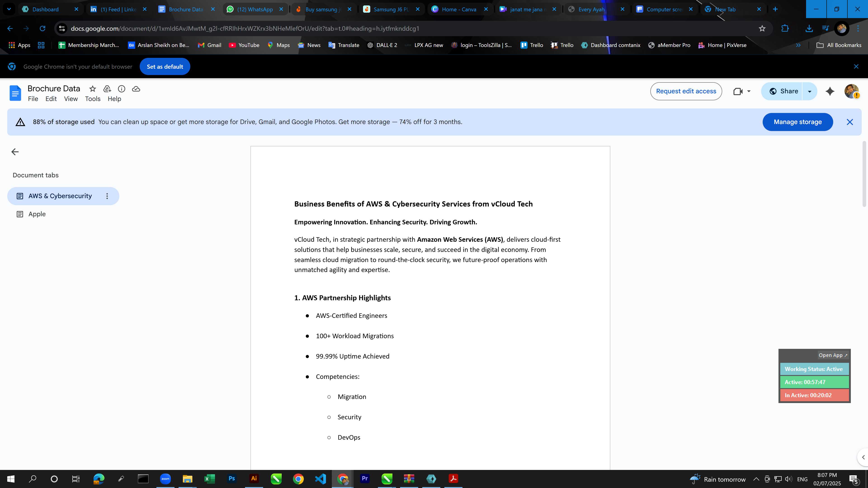Bookmark this page with star icon
Screen dimensions: 868x488
pyautogui.click(x=762, y=29)
